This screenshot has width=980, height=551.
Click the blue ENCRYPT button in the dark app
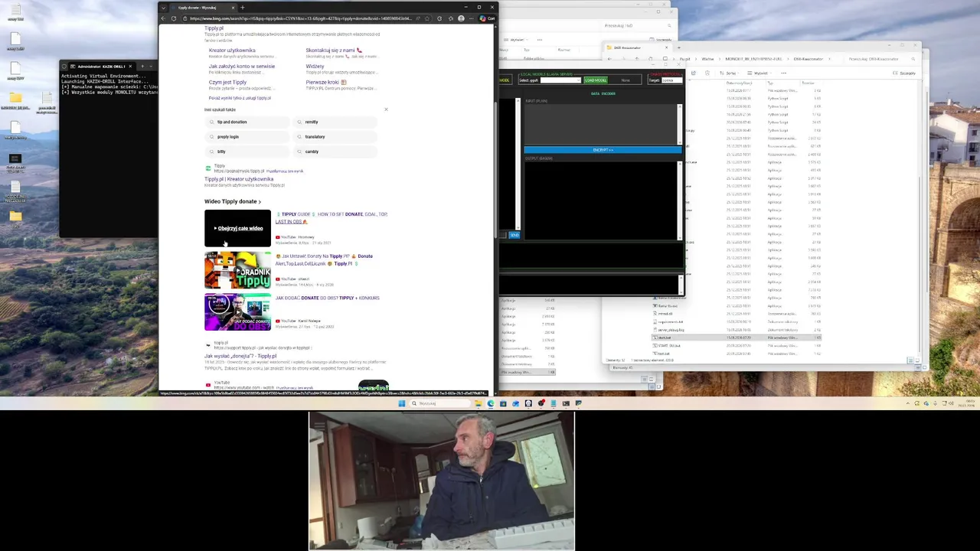click(603, 150)
